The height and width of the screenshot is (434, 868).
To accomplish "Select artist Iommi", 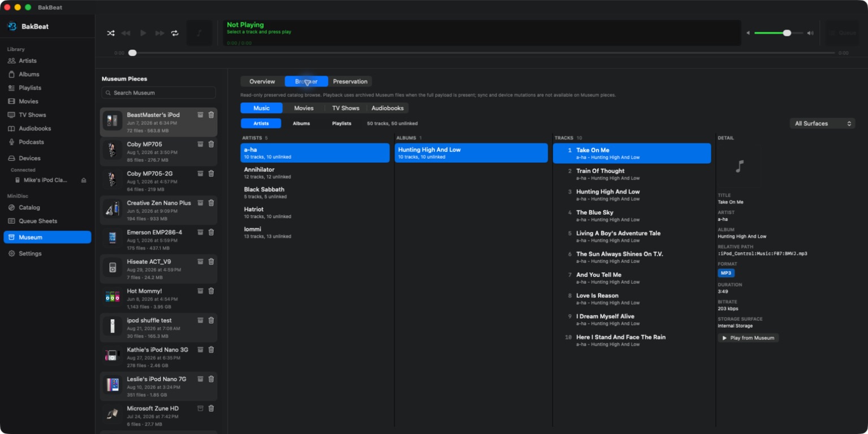I will click(315, 232).
